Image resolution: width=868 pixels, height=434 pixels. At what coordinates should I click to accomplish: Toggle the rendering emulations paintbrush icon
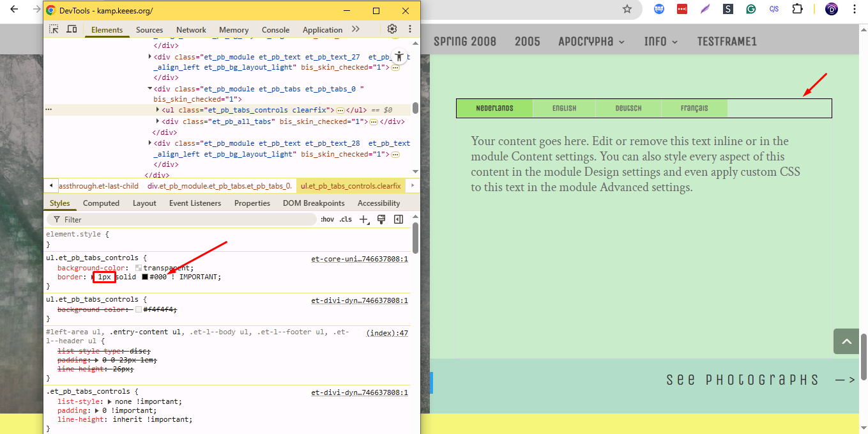click(381, 219)
